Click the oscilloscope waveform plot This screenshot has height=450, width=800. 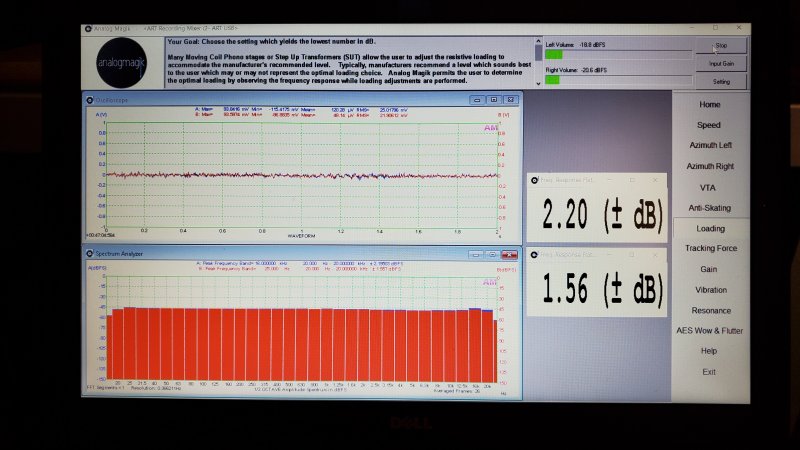302,176
